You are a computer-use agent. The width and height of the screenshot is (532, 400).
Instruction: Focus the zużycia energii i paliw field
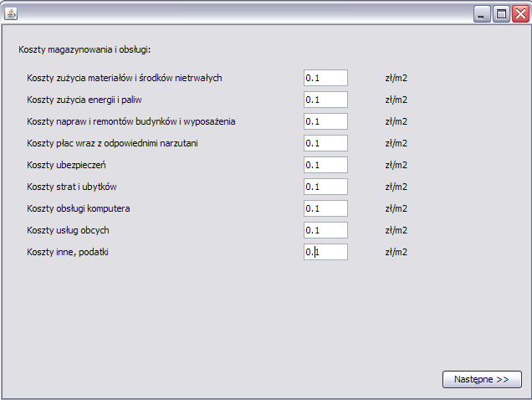tap(325, 100)
